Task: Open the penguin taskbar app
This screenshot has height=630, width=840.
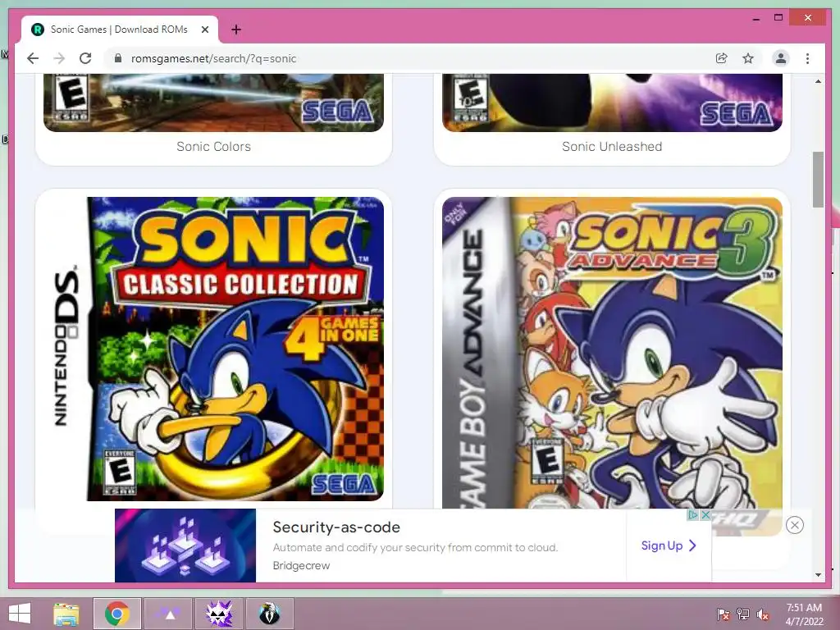Action: coord(270,614)
